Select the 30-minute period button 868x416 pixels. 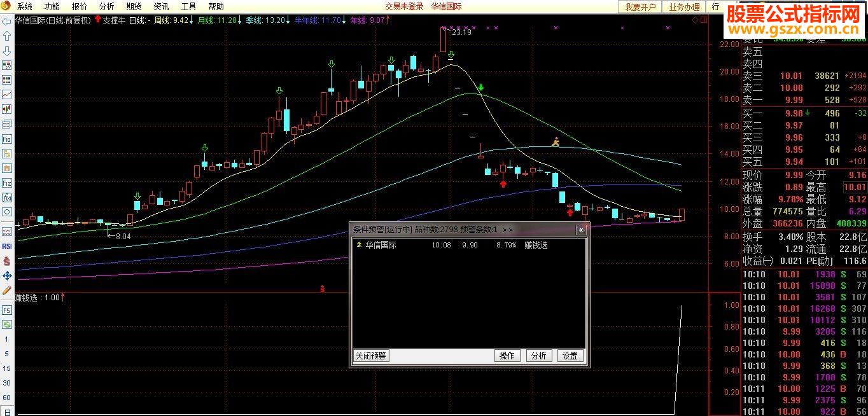coord(7,383)
